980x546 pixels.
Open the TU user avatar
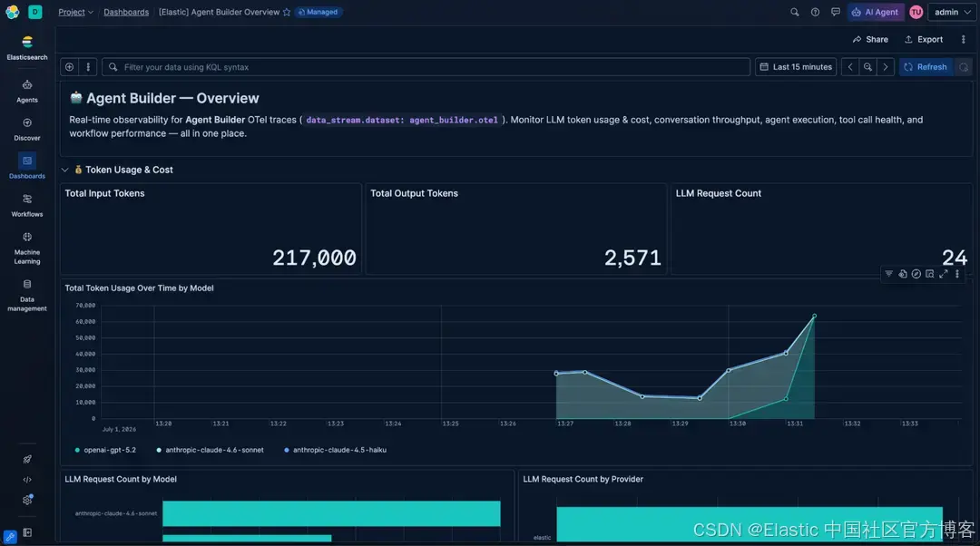pos(916,12)
